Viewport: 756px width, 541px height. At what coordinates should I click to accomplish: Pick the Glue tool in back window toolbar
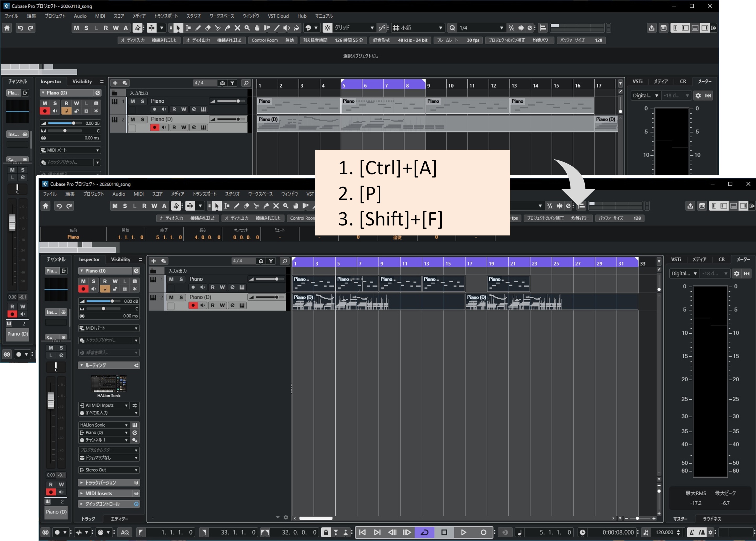point(227,28)
